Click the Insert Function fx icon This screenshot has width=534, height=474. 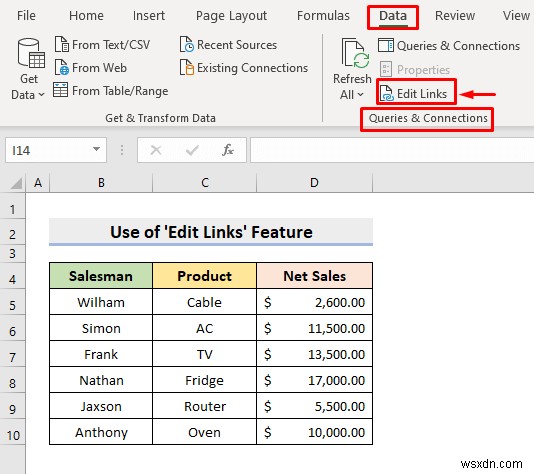[x=228, y=150]
